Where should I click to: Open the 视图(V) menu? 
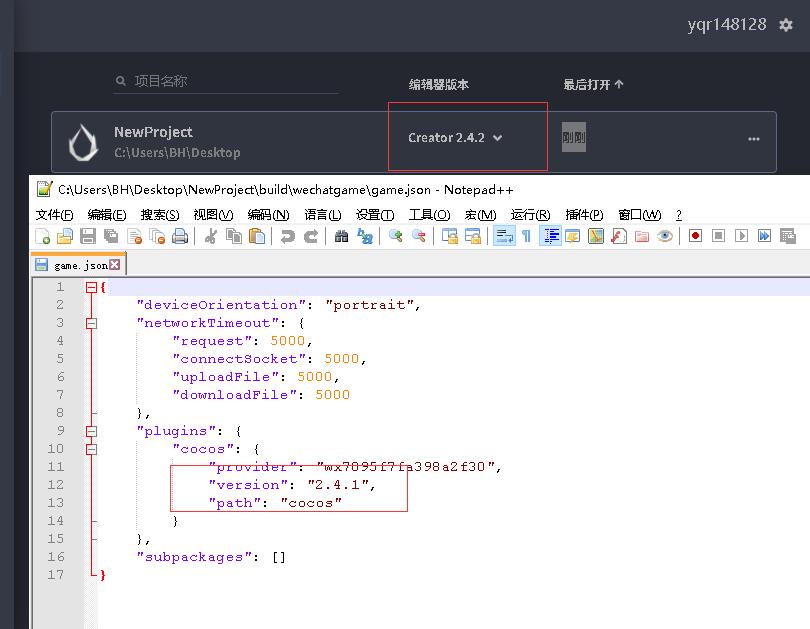click(x=213, y=215)
